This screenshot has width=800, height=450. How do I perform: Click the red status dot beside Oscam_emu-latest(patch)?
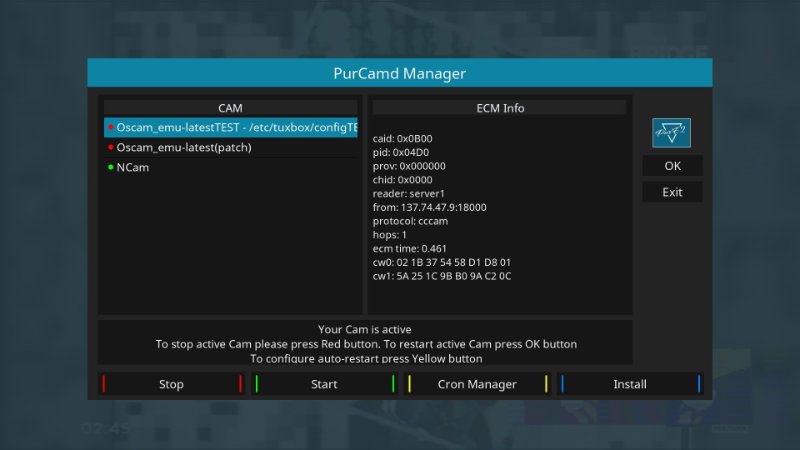point(111,147)
